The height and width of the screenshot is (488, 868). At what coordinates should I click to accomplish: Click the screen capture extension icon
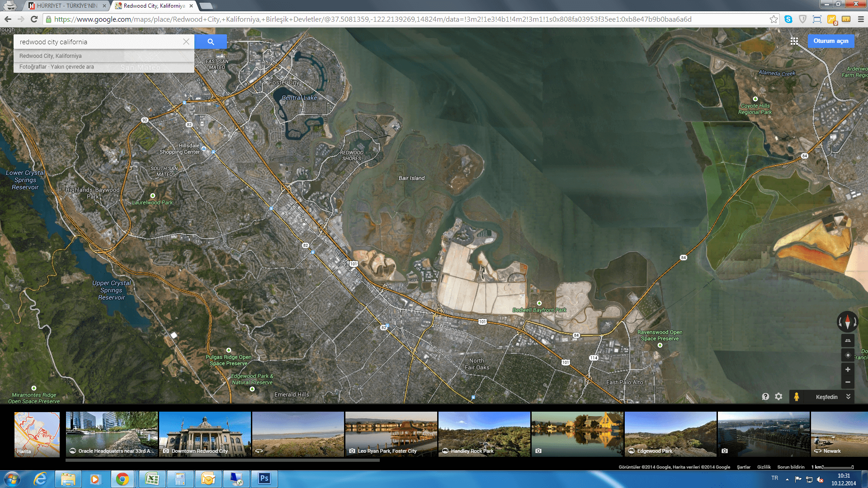pyautogui.click(x=817, y=19)
